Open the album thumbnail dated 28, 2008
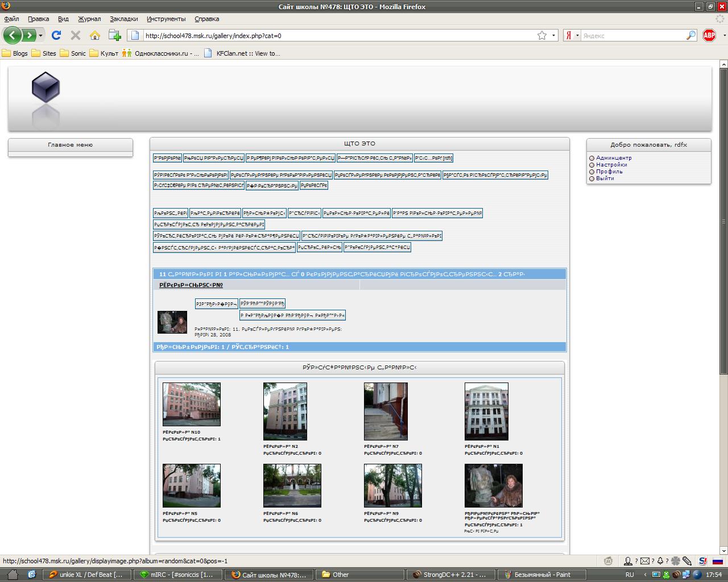The height and width of the screenshot is (582, 728). [172, 322]
